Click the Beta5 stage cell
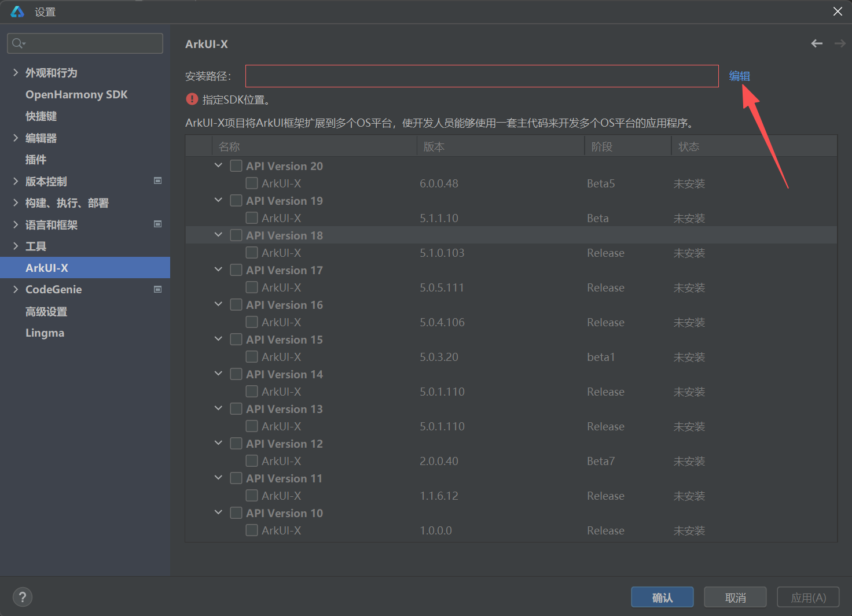This screenshot has height=616, width=852. [601, 183]
